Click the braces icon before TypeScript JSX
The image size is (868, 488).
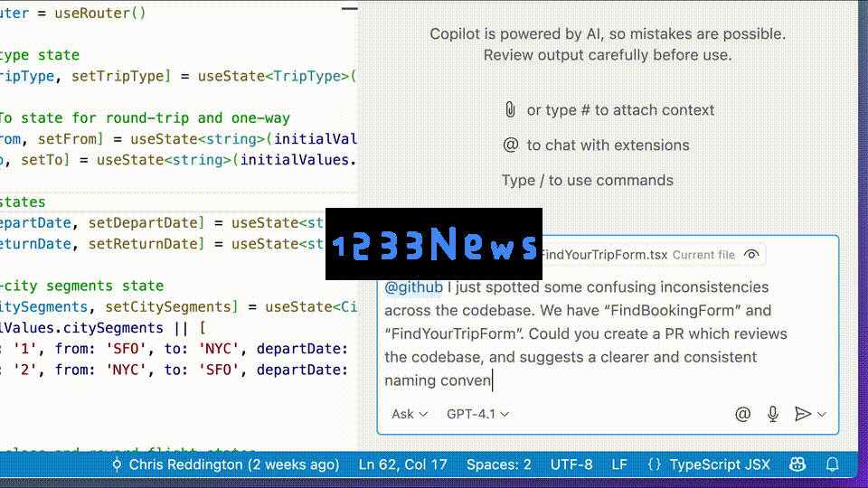click(x=654, y=465)
